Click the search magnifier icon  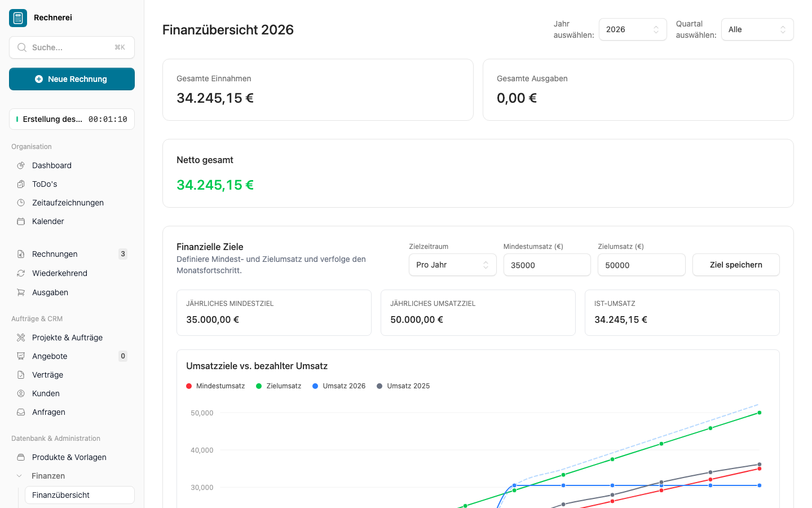point(21,47)
